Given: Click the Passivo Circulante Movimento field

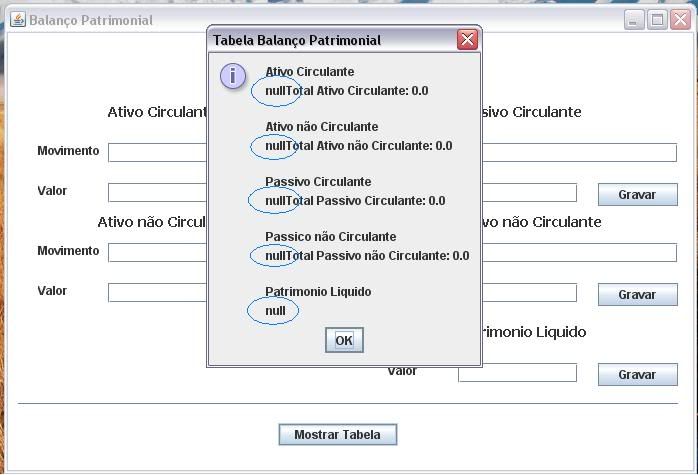Looking at the screenshot, I should pos(579,153).
